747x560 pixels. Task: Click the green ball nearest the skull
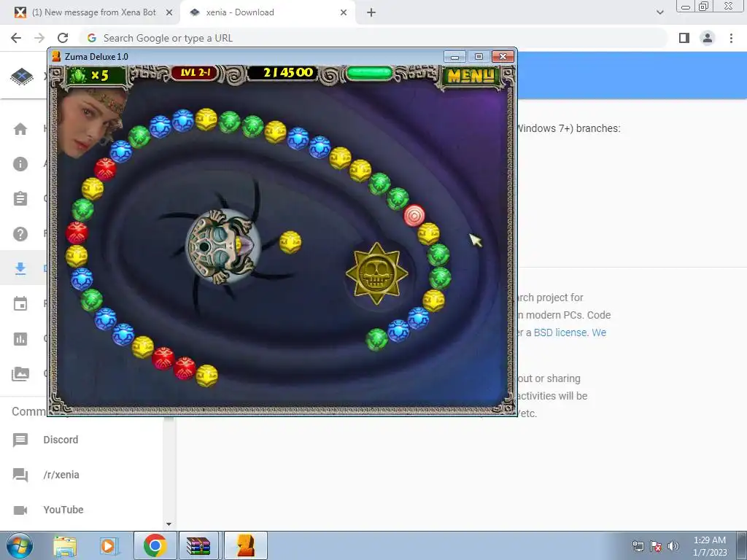(x=376, y=340)
